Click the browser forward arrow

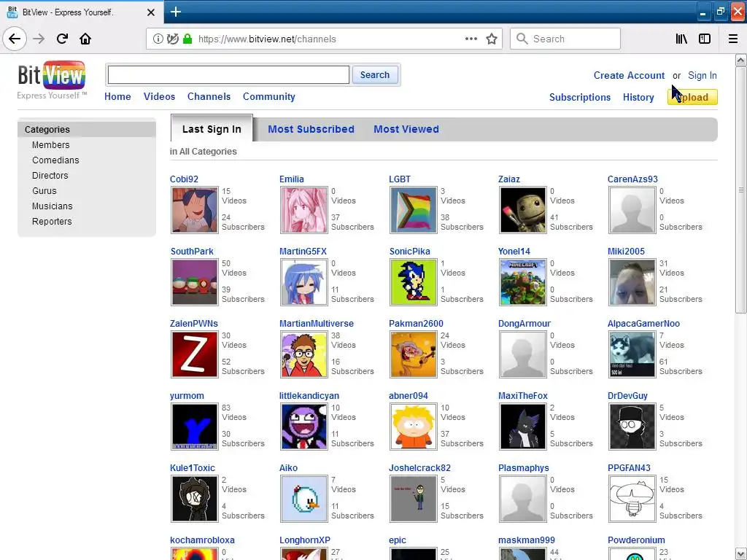39,39
